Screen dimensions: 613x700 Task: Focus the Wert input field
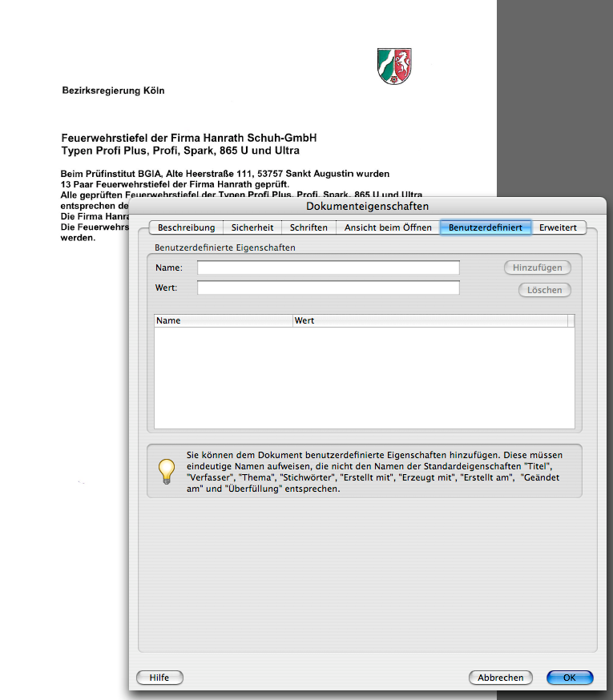coord(329,288)
